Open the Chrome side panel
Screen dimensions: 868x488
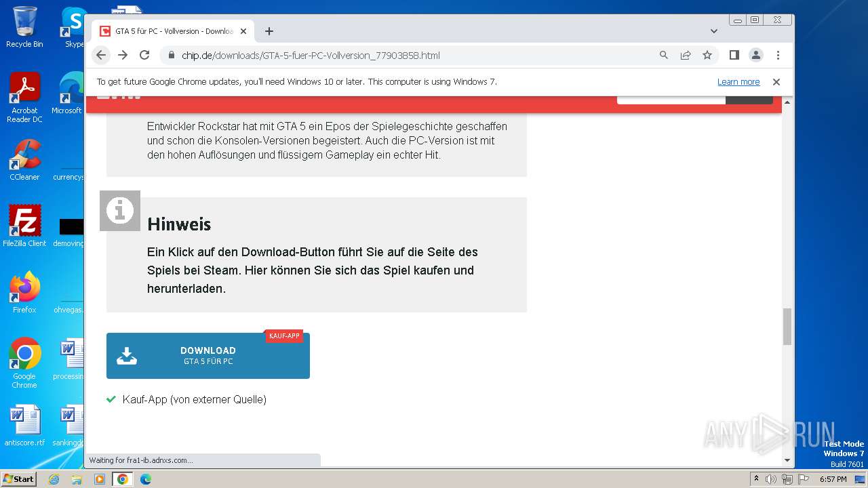(x=734, y=55)
